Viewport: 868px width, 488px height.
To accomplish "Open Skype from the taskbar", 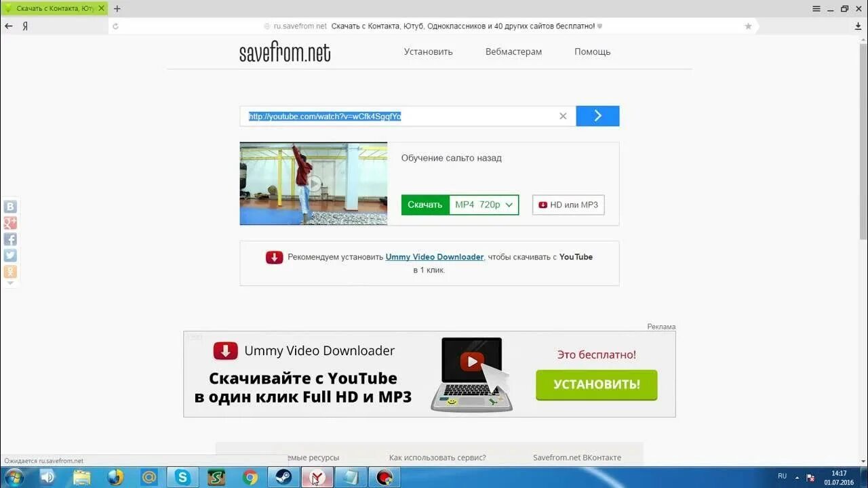I will 182,477.
